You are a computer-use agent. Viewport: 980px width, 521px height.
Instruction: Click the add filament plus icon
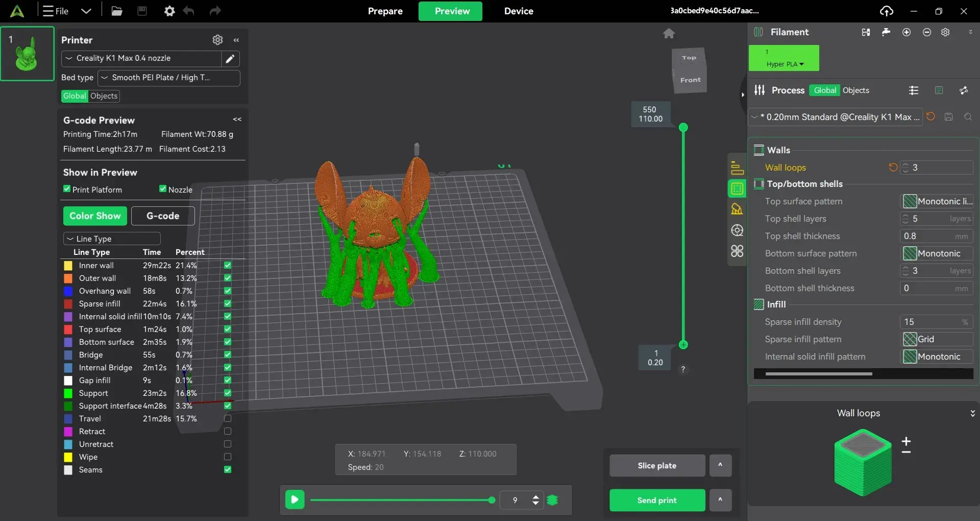(906, 32)
